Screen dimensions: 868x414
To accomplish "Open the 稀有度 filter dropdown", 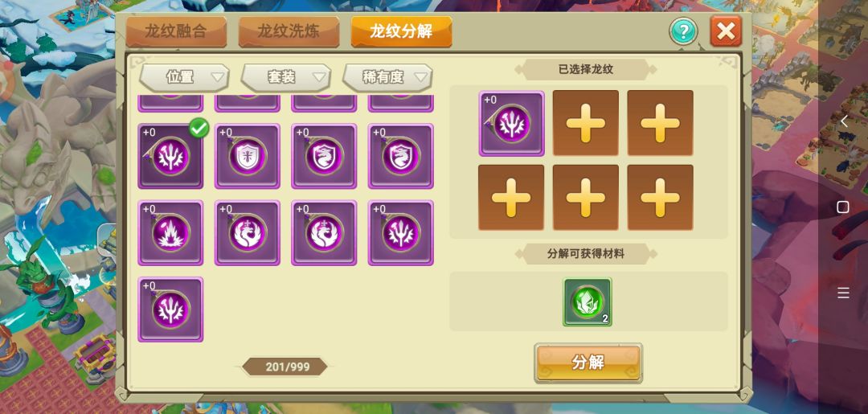I will point(387,77).
